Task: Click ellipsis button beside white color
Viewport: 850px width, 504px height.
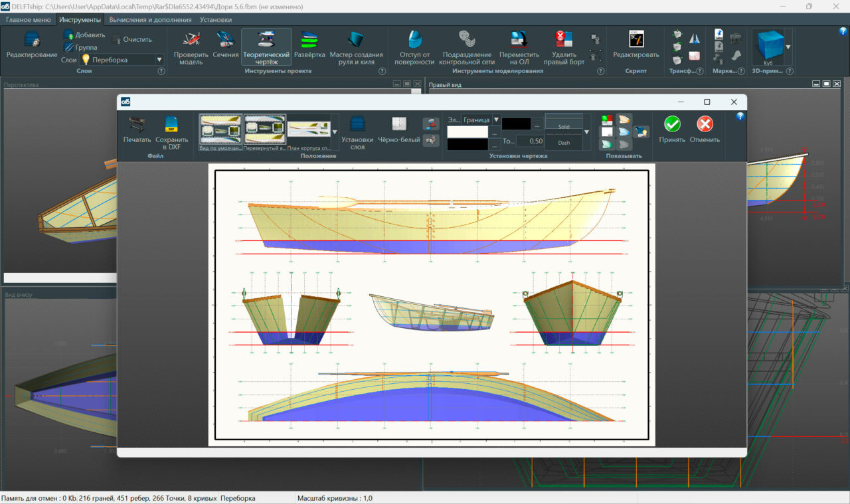Action: click(x=495, y=132)
